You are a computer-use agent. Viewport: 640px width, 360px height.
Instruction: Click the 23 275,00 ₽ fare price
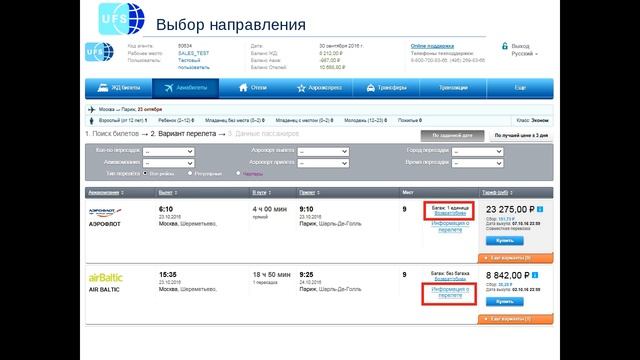click(x=510, y=209)
